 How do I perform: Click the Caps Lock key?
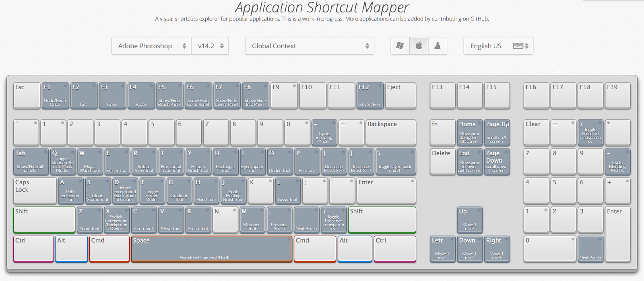coord(35,190)
